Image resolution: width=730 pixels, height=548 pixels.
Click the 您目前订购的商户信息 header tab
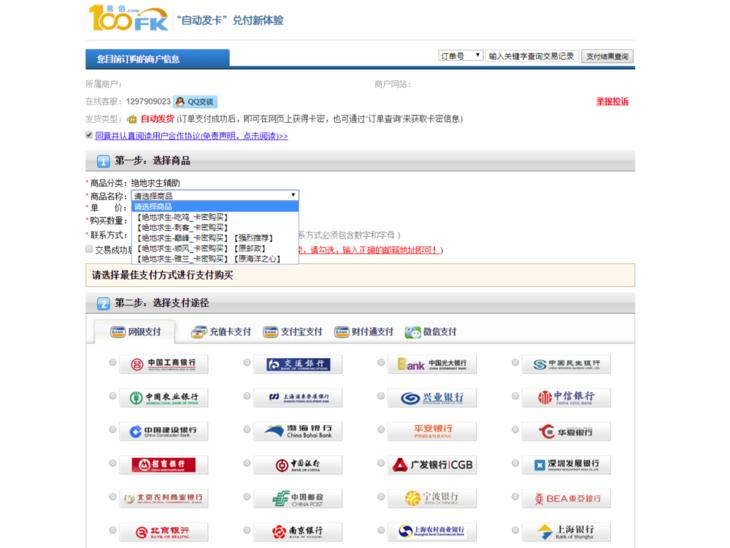(157, 59)
